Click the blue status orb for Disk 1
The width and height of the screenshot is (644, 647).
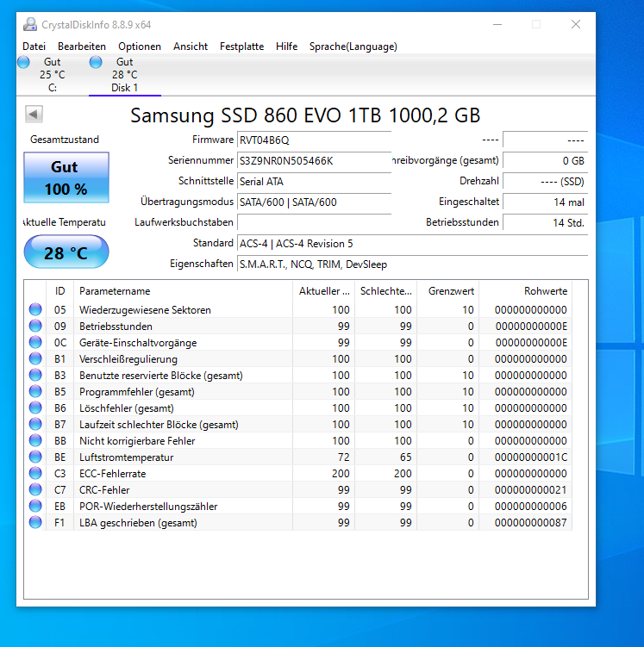click(x=96, y=62)
